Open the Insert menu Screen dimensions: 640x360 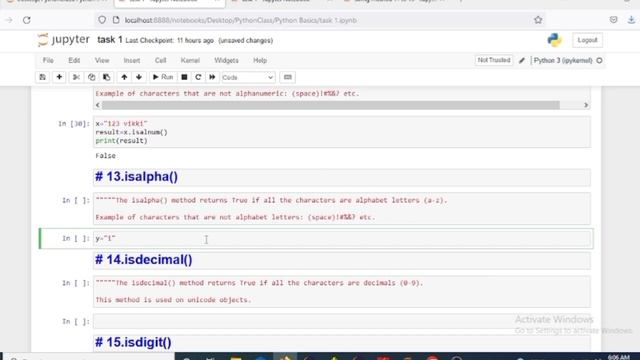132,60
